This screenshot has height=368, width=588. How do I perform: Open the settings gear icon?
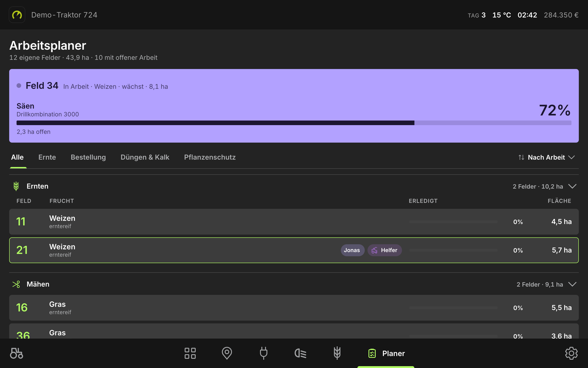tap(571, 353)
